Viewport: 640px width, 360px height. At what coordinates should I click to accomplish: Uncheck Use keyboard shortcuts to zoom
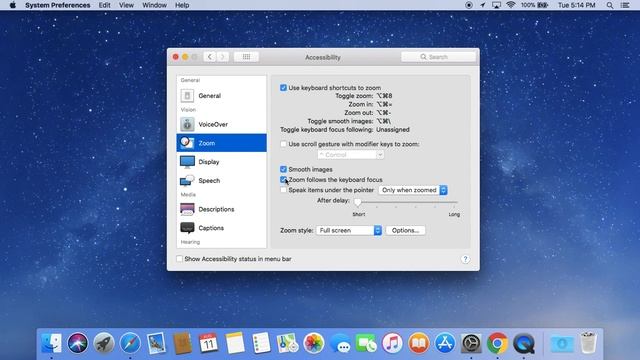[x=283, y=88]
